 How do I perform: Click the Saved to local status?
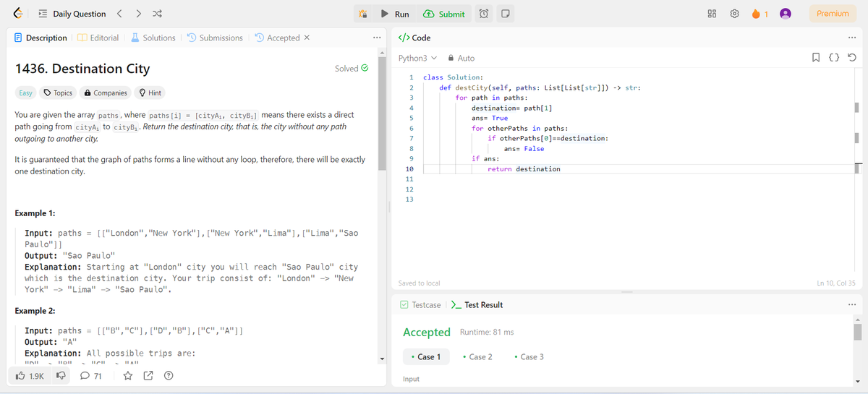pos(419,283)
